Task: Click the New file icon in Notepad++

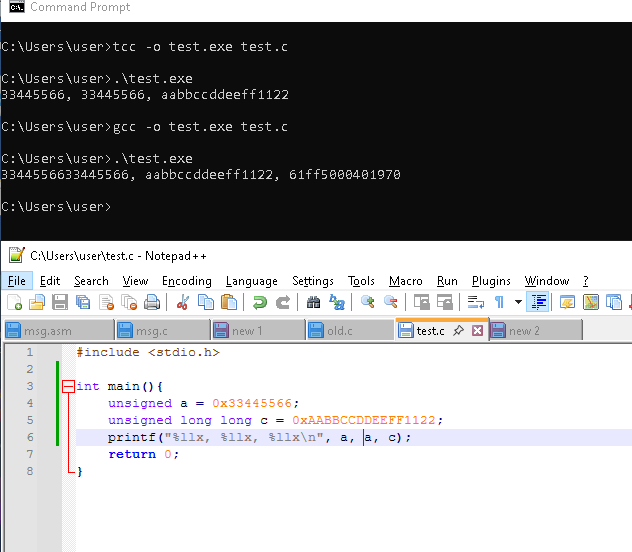Action: [x=14, y=302]
